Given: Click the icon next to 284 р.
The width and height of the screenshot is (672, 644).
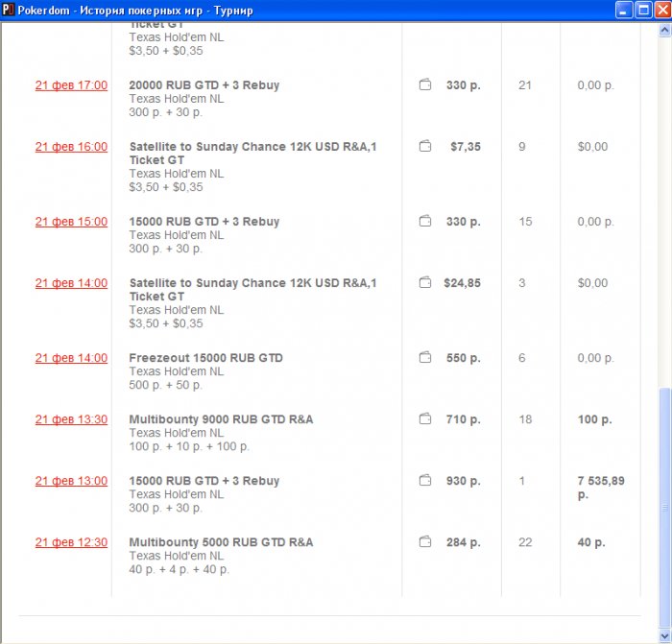Looking at the screenshot, I should tap(425, 542).
